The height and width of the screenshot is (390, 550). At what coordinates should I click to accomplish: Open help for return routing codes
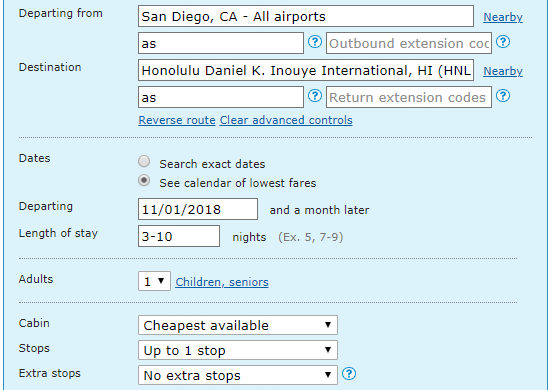tap(315, 96)
